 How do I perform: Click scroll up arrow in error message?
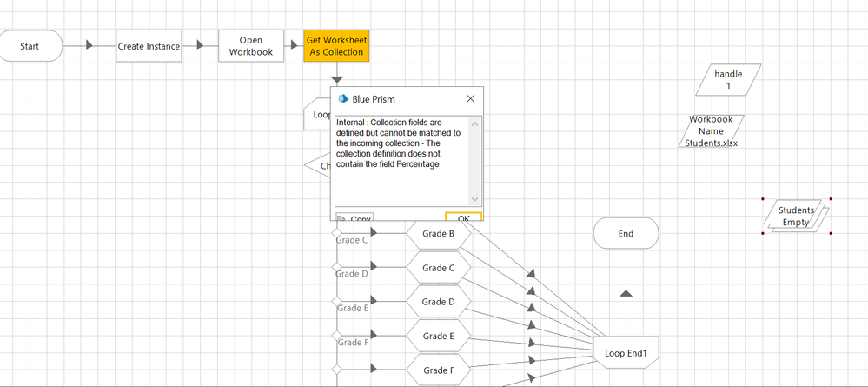point(474,123)
